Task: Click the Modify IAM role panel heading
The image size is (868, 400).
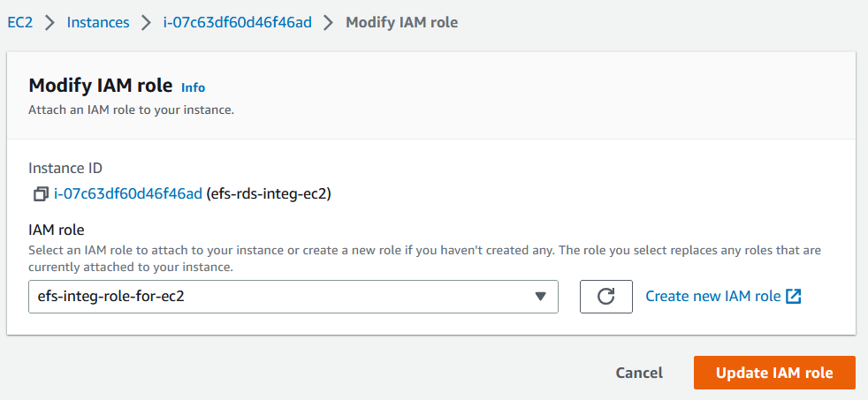Action: tap(100, 86)
